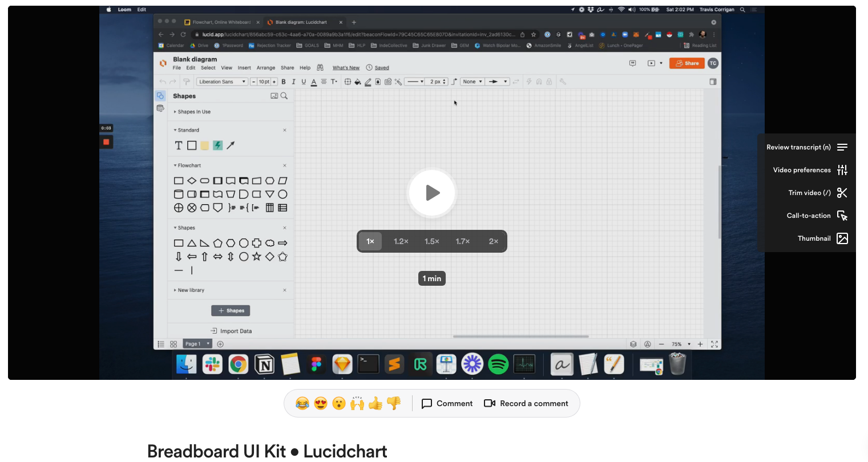868x462 pixels.
Task: React with the thumbs down emoji
Action: point(394,404)
